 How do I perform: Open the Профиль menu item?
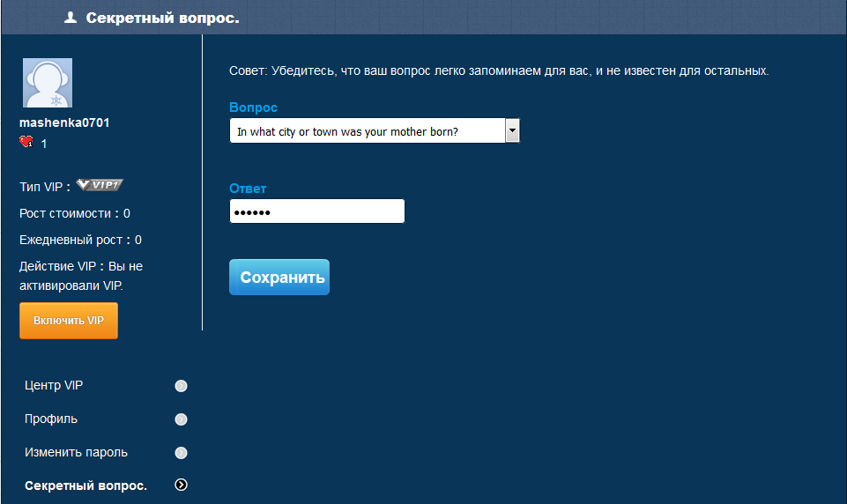[51, 419]
